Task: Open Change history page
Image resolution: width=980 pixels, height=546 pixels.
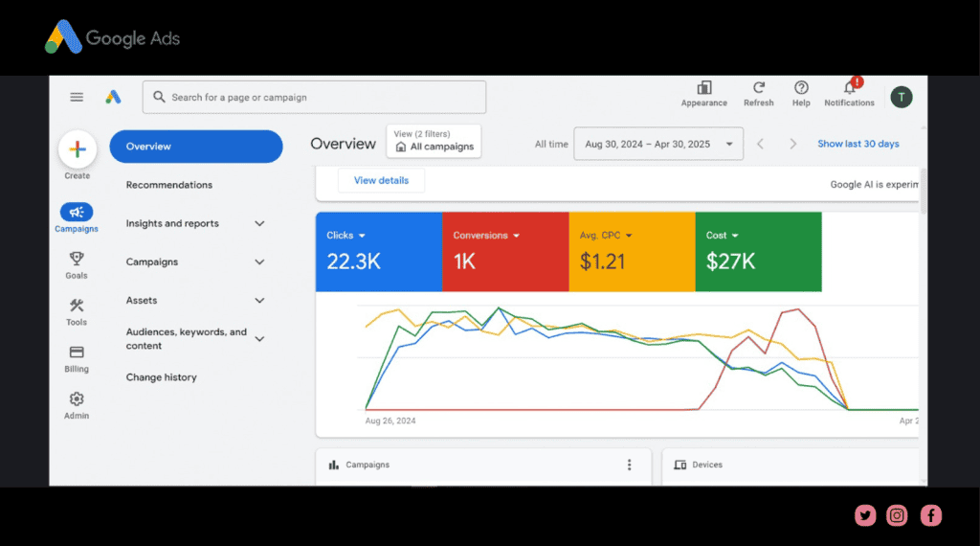Action: 162,377
